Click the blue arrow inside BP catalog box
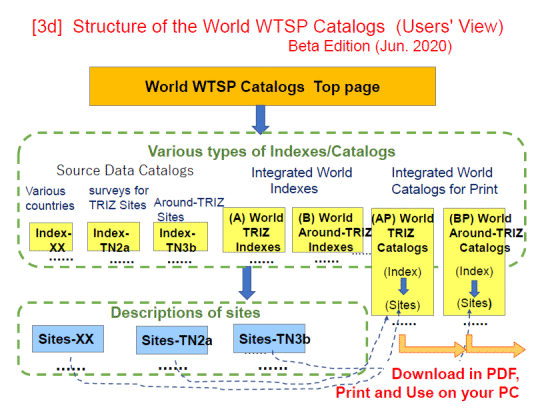 [474, 289]
